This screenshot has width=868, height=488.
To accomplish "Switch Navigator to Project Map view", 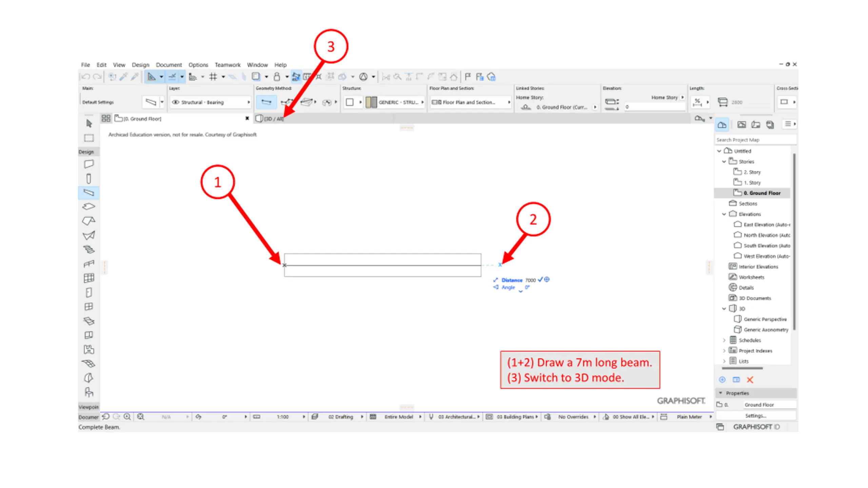I will pyautogui.click(x=722, y=125).
